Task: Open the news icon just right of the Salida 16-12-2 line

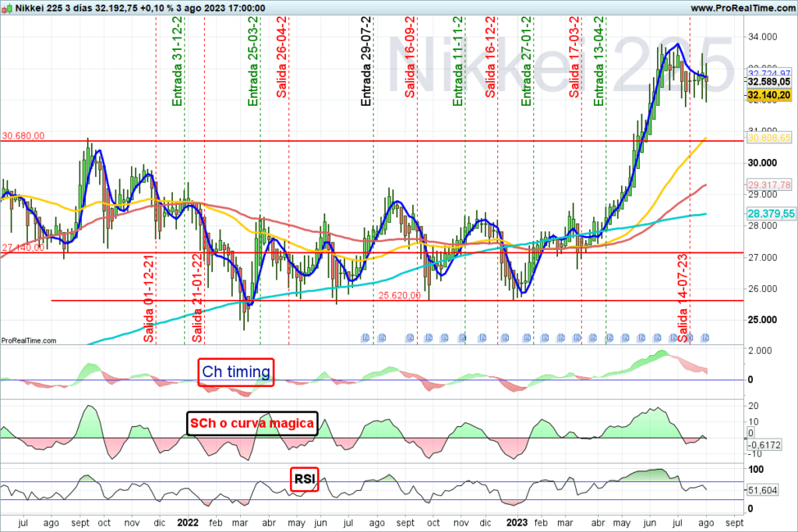Action: (504, 338)
